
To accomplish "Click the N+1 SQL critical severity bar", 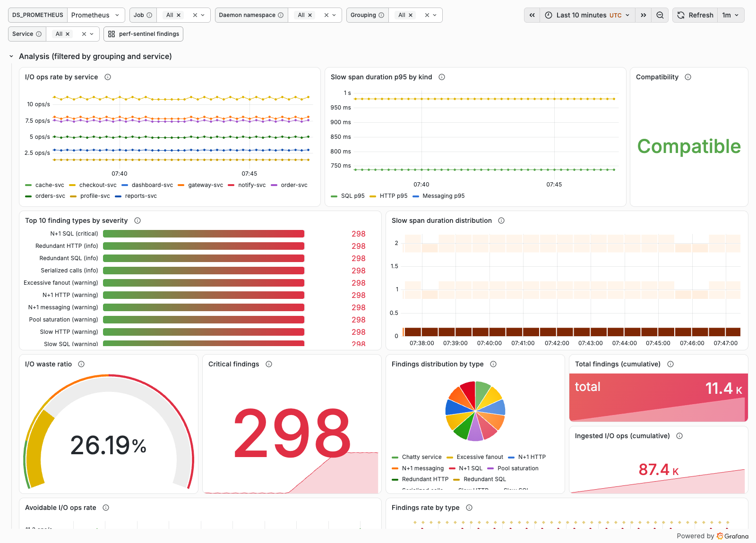I will (x=204, y=234).
